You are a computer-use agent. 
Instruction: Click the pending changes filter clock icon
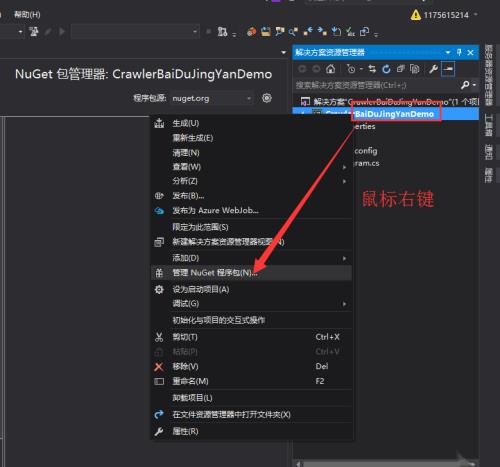point(351,69)
